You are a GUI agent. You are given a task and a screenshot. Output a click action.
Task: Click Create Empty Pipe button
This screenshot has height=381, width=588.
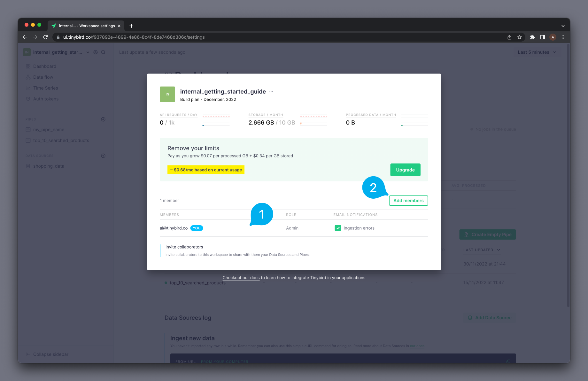click(488, 234)
